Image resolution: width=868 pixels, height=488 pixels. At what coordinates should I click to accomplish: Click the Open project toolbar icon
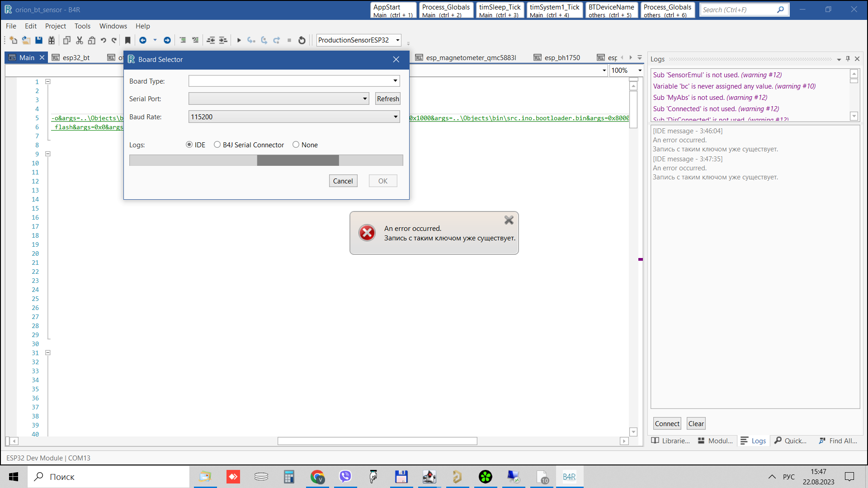[26, 40]
